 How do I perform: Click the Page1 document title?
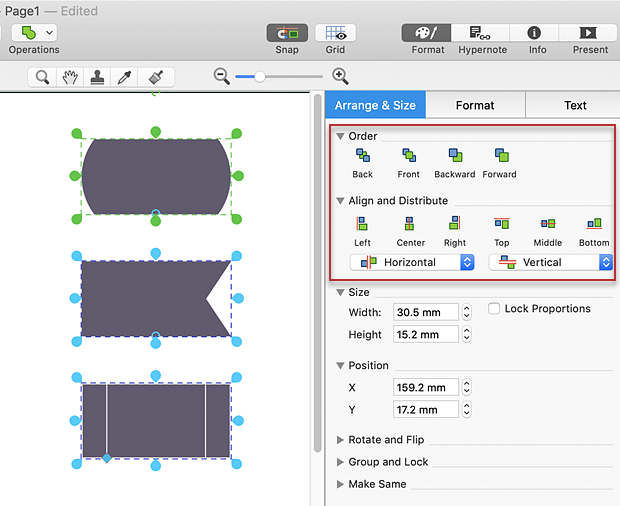click(22, 11)
